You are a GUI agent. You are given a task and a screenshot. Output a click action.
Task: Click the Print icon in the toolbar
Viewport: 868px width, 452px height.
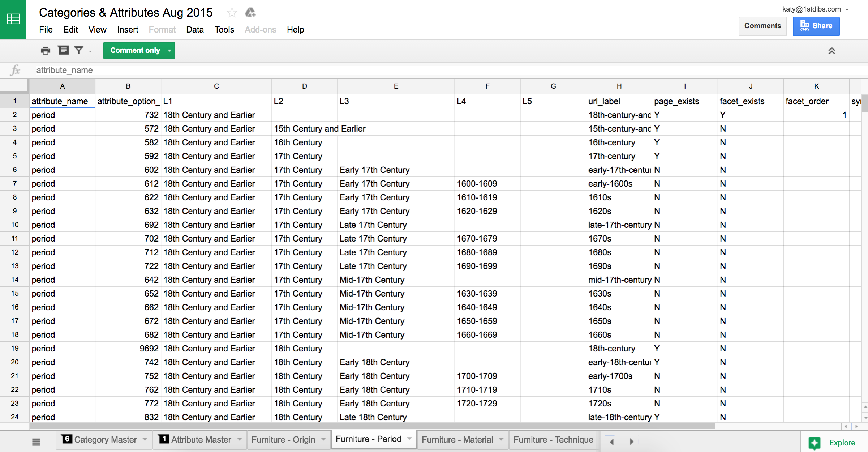pos(46,50)
